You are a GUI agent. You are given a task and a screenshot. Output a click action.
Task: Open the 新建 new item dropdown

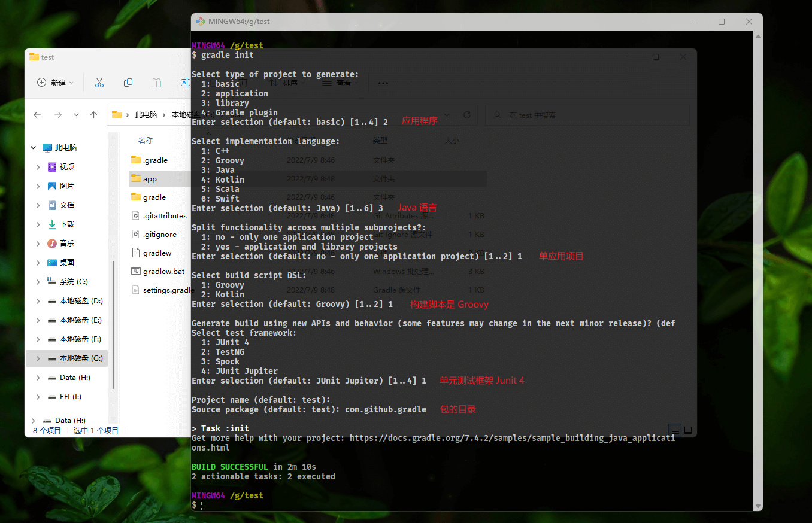tap(55, 83)
